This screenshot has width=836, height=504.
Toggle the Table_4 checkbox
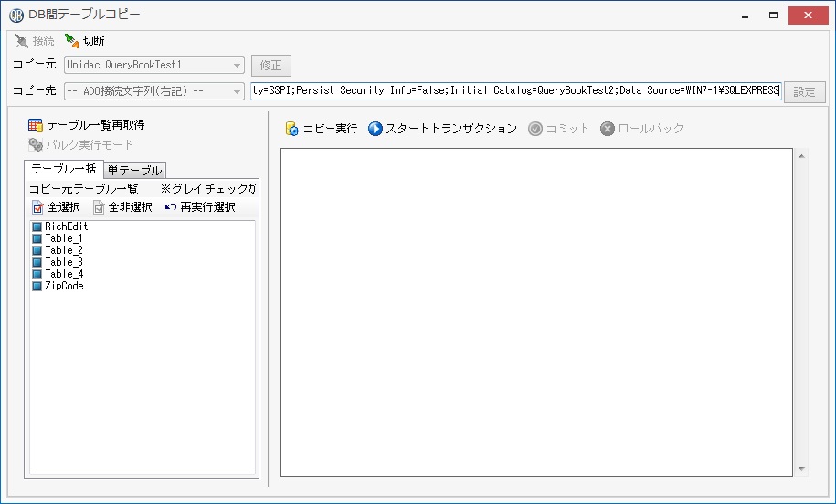pyautogui.click(x=37, y=275)
